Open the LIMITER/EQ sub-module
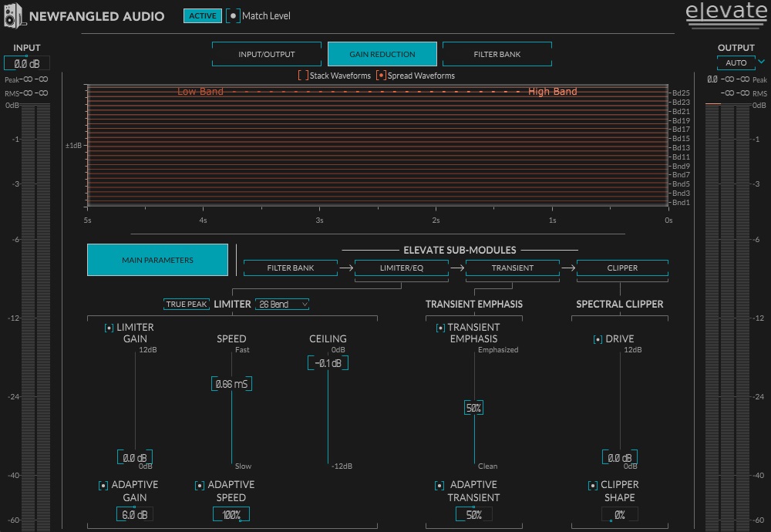The width and height of the screenshot is (771, 532). (401, 268)
